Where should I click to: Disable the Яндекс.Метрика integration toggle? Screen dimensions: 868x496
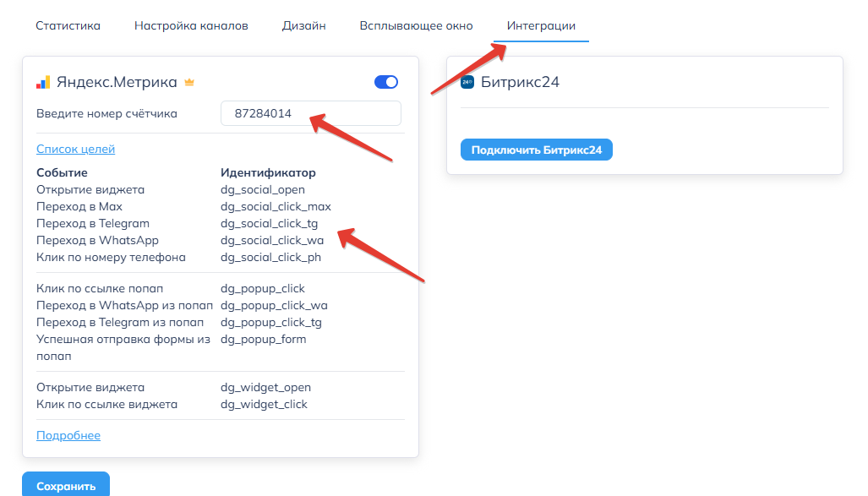[x=385, y=82]
